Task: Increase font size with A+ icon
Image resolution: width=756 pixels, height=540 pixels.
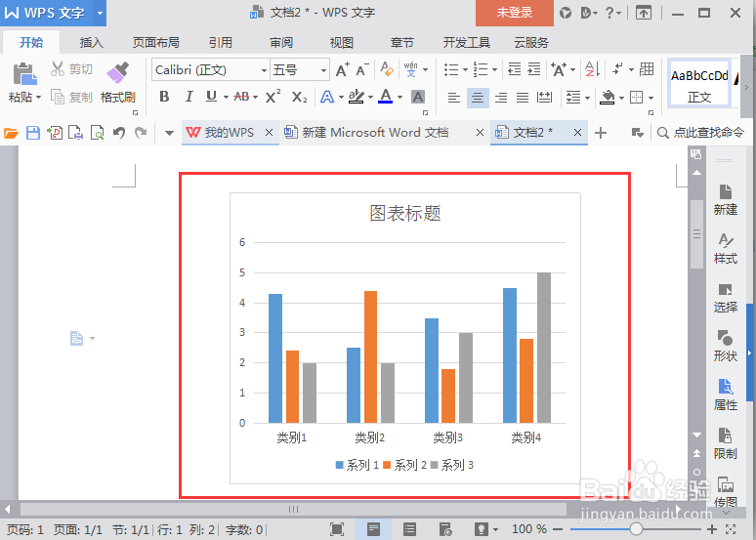Action: tap(342, 70)
